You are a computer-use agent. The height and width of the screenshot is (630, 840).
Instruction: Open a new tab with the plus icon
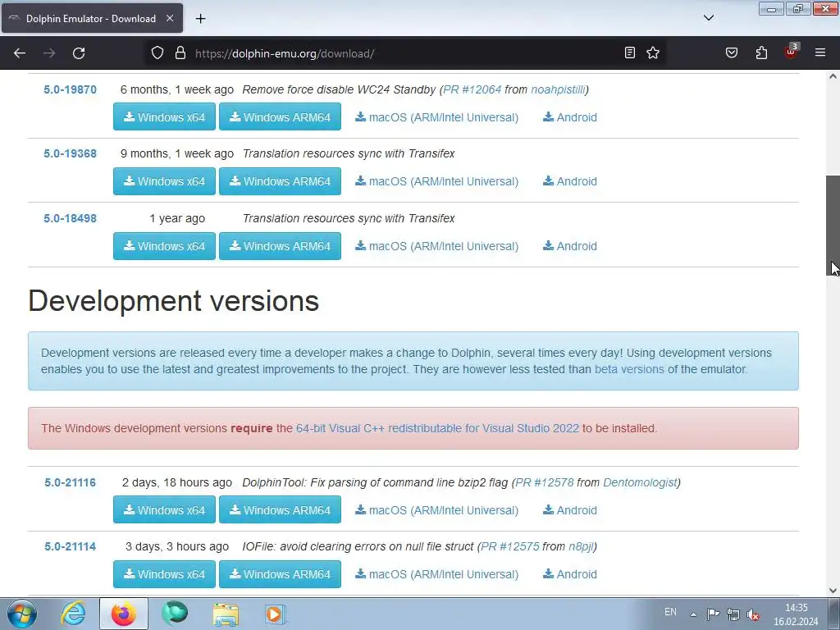200,18
